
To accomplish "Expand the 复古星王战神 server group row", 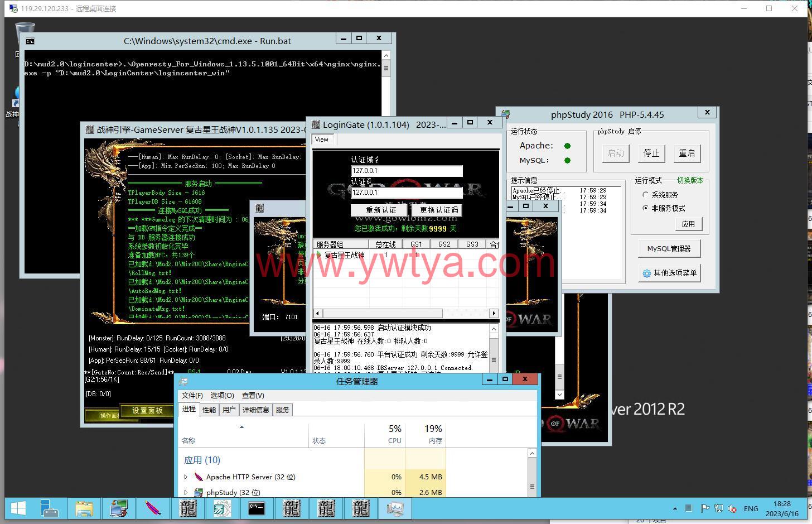I will (x=319, y=255).
